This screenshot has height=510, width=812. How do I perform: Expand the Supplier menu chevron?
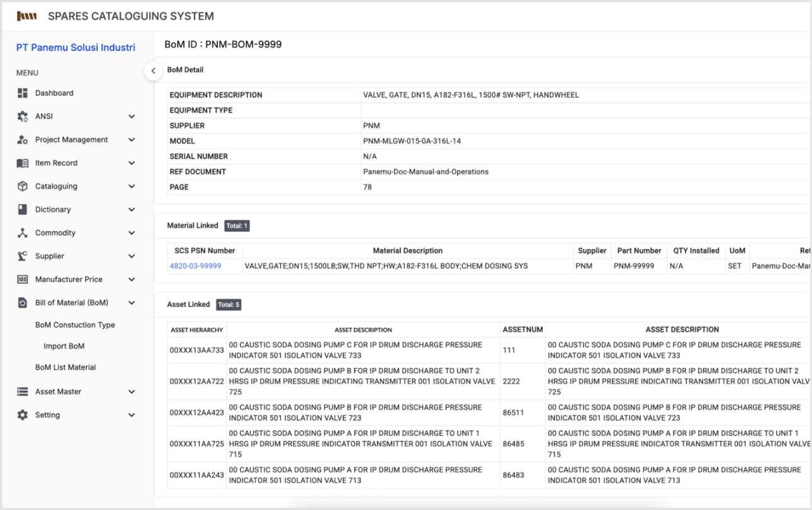pyautogui.click(x=132, y=256)
